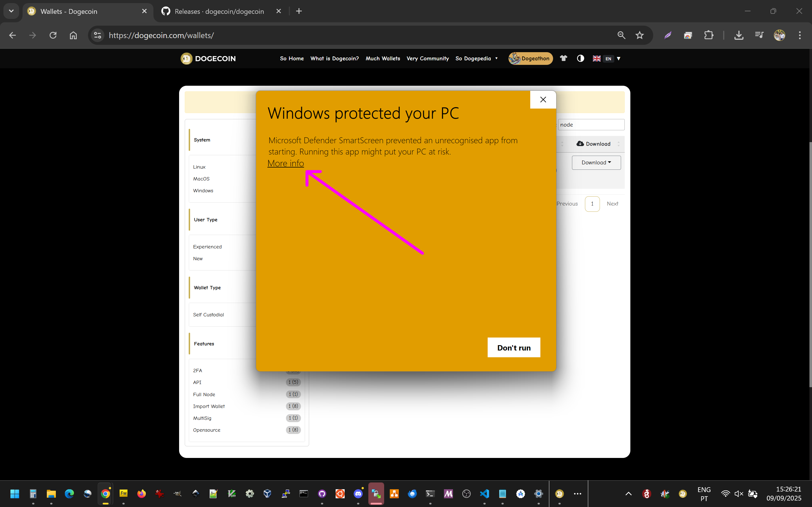The width and height of the screenshot is (812, 507).
Task: Open site information icon in address bar
Action: point(98,35)
